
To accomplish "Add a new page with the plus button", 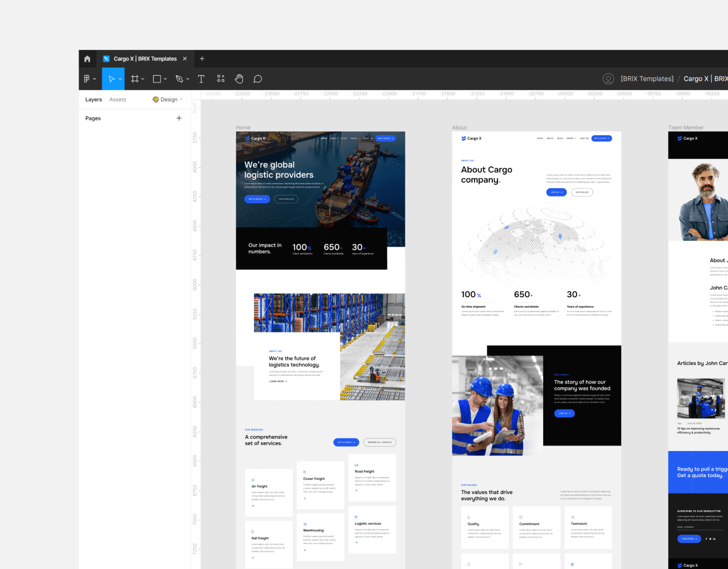I will click(179, 118).
